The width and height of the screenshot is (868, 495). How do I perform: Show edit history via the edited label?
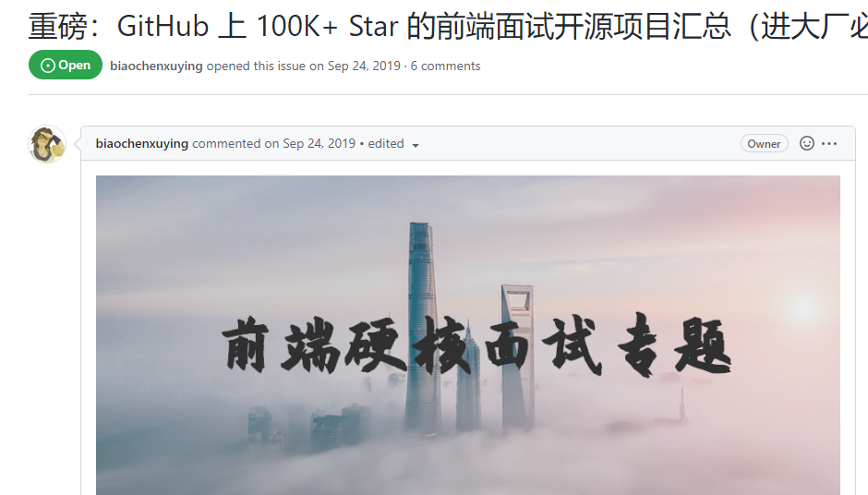tap(386, 143)
